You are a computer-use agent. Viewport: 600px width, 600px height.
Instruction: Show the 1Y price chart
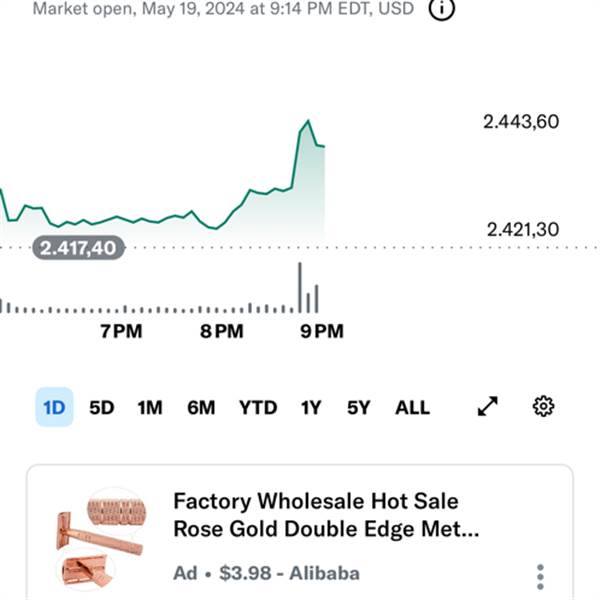311,407
